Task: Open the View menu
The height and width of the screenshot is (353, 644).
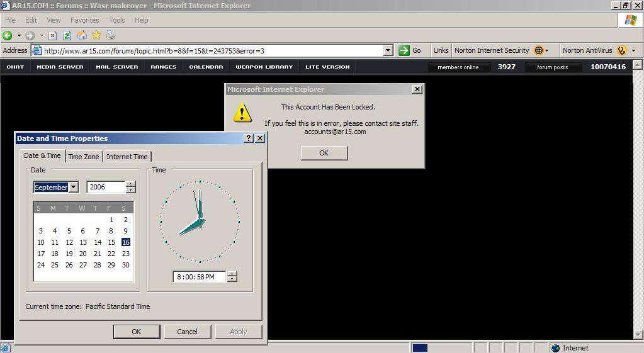Action: click(x=54, y=20)
